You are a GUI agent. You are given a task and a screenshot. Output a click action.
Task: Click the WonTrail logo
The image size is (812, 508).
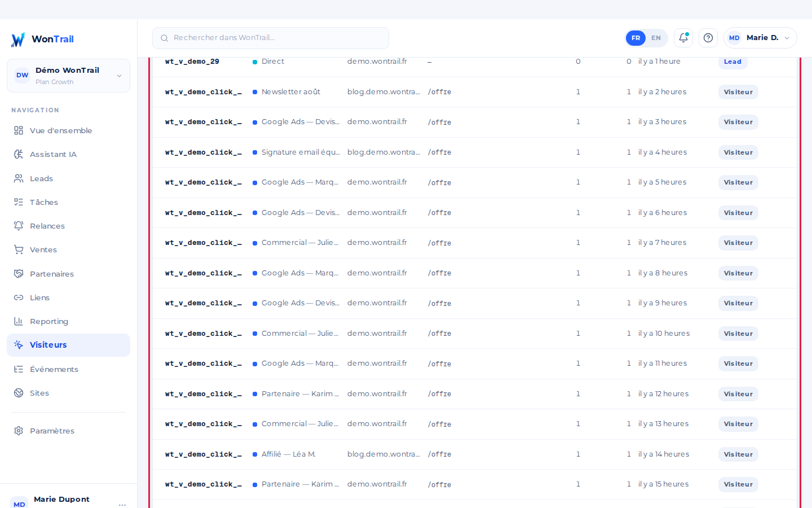pyautogui.click(x=42, y=39)
